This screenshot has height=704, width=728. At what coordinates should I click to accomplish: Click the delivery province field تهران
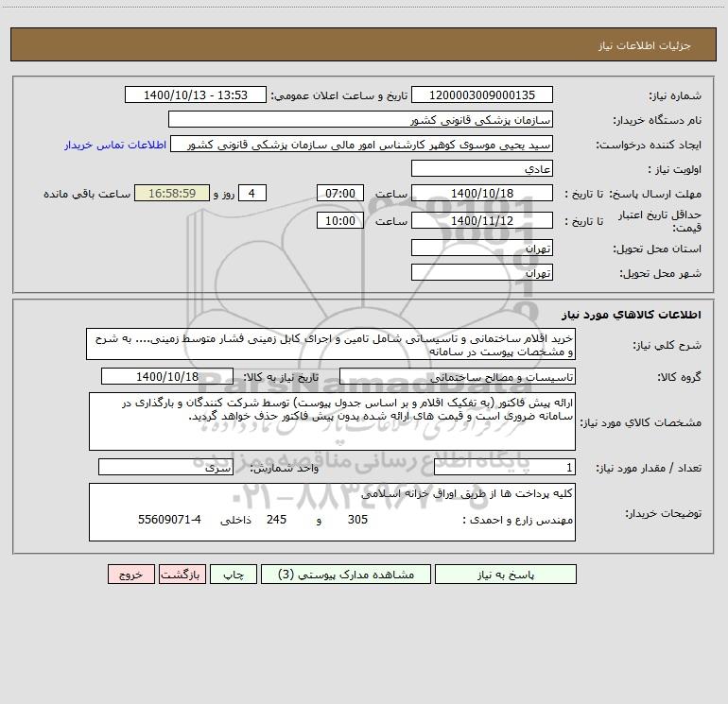(x=482, y=248)
